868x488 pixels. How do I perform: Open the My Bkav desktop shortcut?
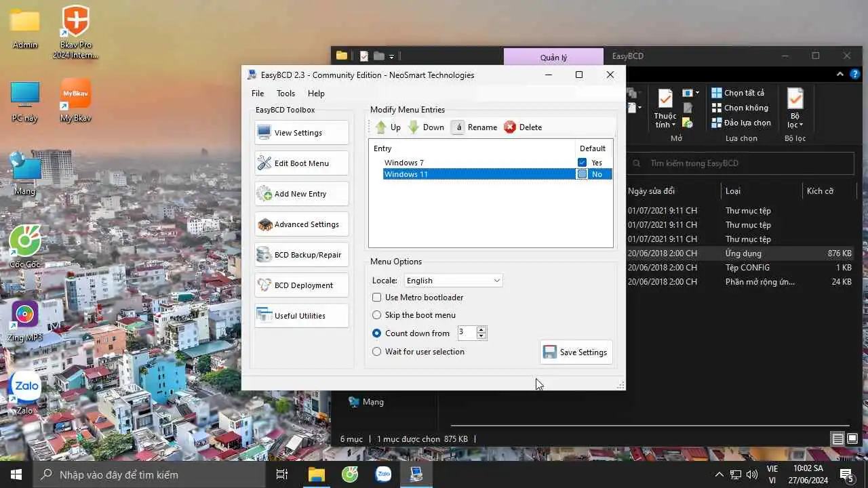[x=76, y=101]
